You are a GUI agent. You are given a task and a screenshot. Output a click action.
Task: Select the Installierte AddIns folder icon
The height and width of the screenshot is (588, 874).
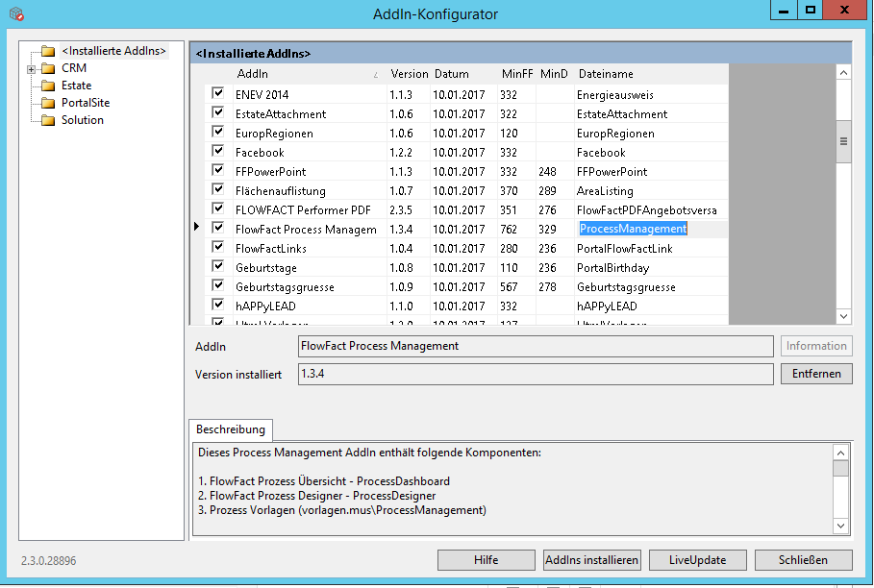pos(48,51)
